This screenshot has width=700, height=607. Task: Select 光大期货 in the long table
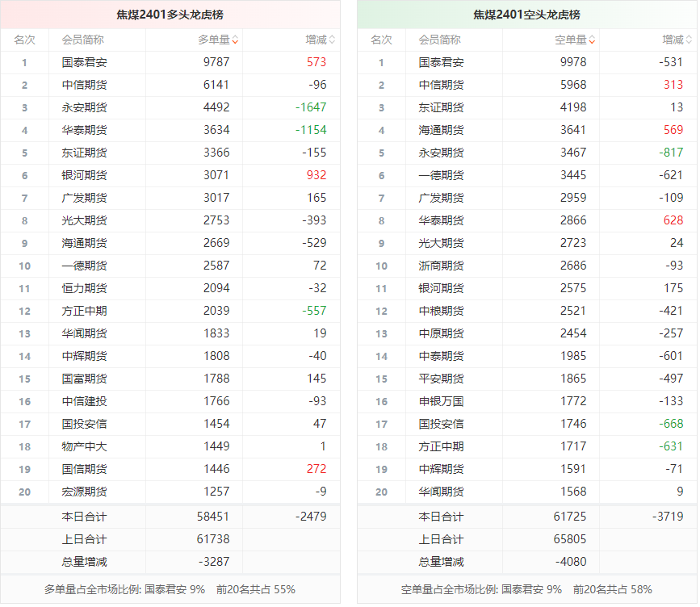coord(85,220)
